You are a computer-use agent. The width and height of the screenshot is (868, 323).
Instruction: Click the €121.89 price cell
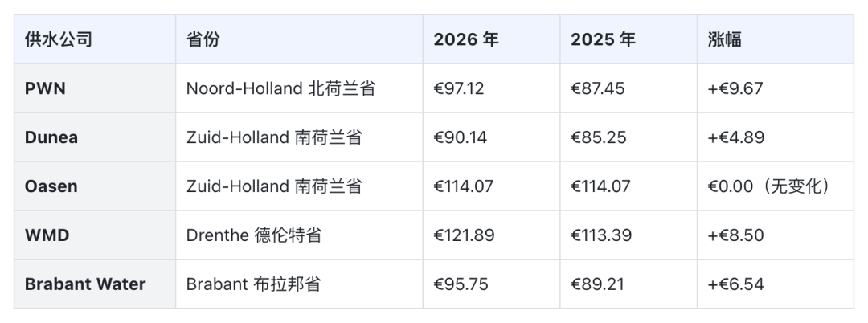464,235
